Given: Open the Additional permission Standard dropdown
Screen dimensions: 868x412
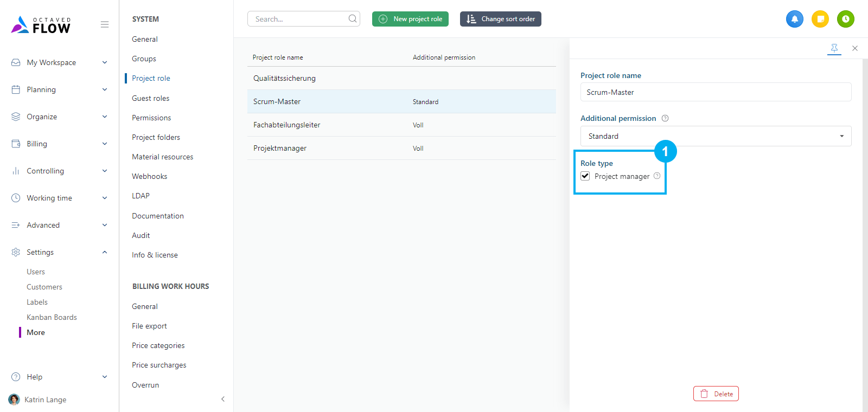Looking at the screenshot, I should pyautogui.click(x=716, y=136).
